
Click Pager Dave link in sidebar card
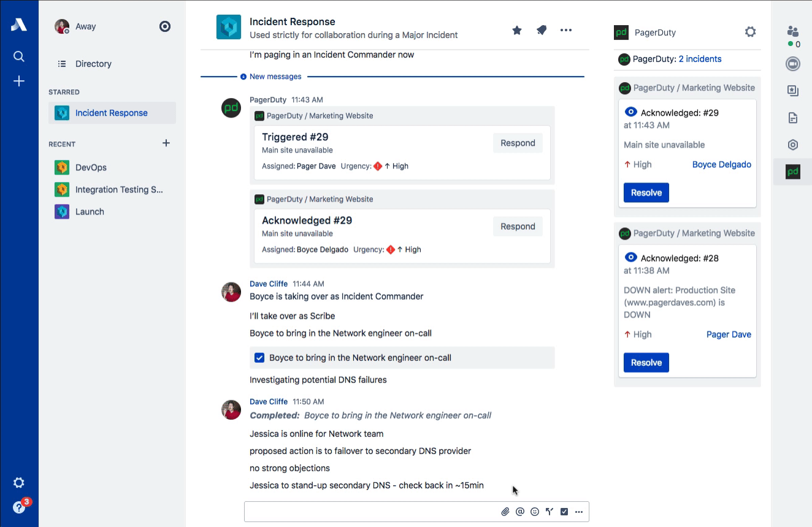coord(729,334)
